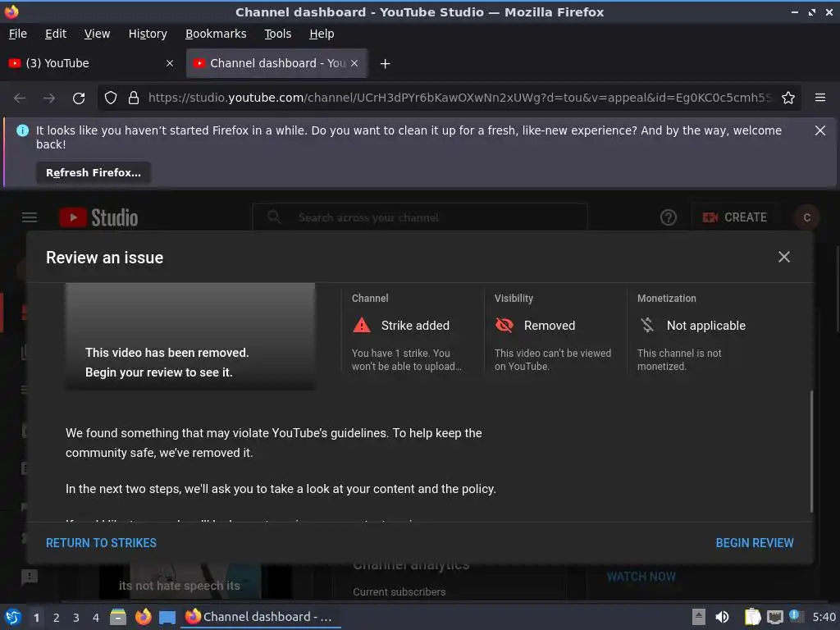
Task: Click the browser Forward arrow
Action: tap(49, 98)
